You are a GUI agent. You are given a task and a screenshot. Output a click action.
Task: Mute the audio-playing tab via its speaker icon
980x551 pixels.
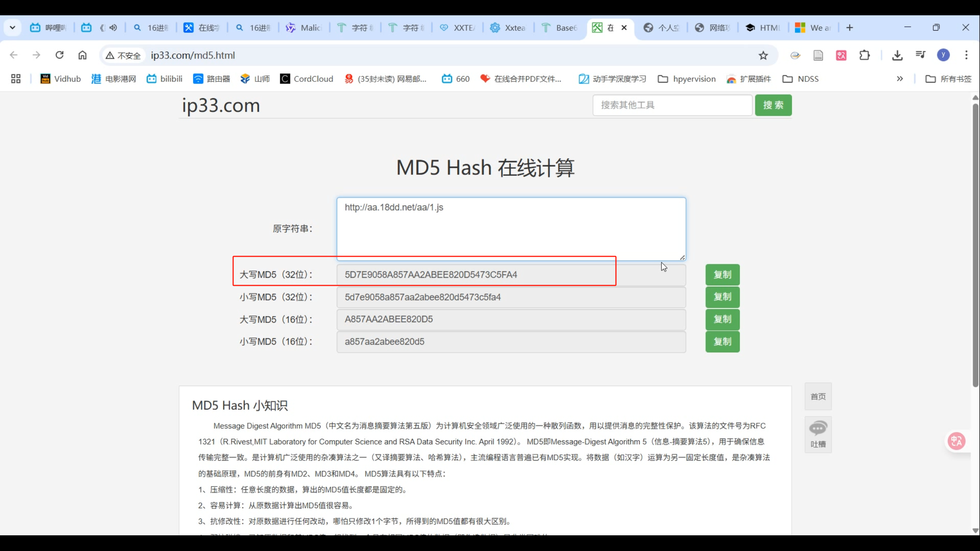click(113, 28)
